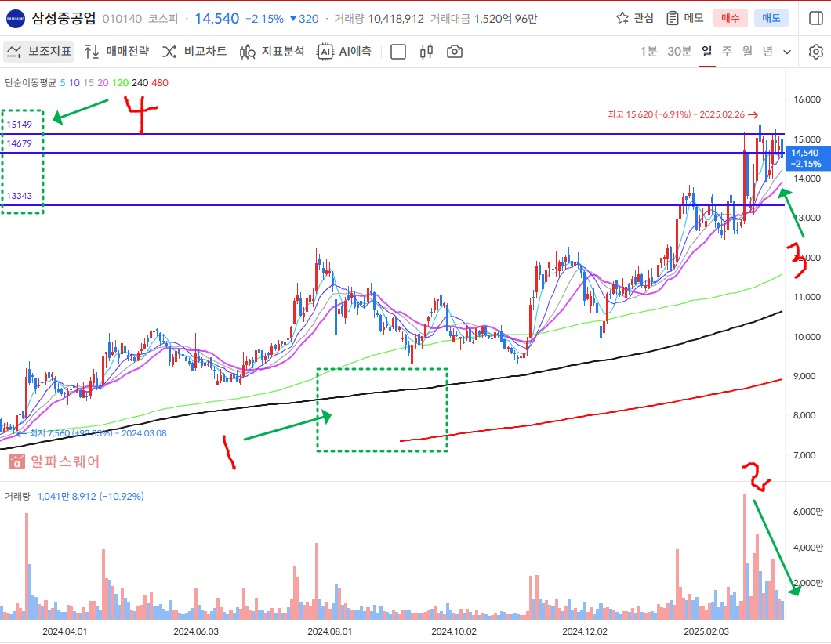Add stock to 관심 watchlist star
The image size is (831, 644).
point(635,18)
